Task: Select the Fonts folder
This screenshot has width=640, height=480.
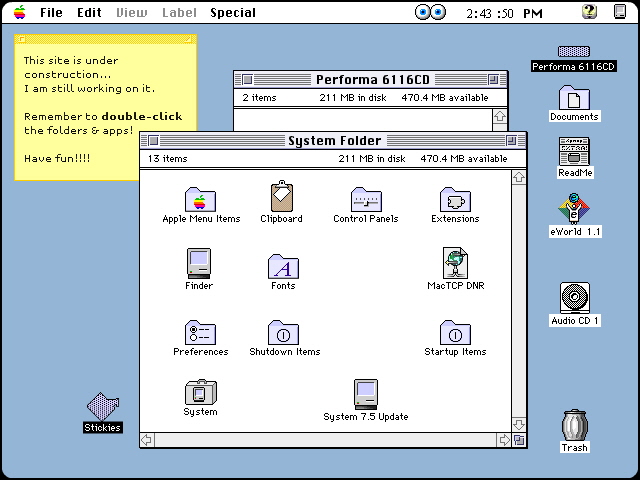Action: click(x=283, y=266)
